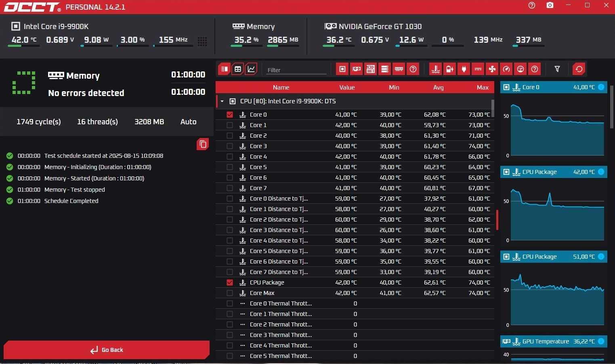Click the 'Memory - Test stopped' log entry
Image resolution: width=615 pixels, height=364 pixels.
pos(74,190)
